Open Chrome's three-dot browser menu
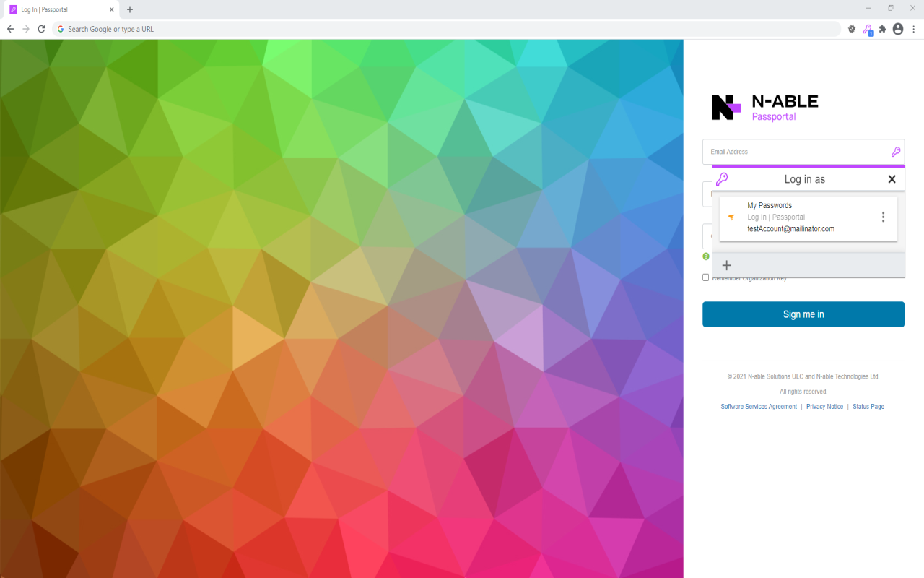Image resolution: width=924 pixels, height=578 pixels. 914,29
